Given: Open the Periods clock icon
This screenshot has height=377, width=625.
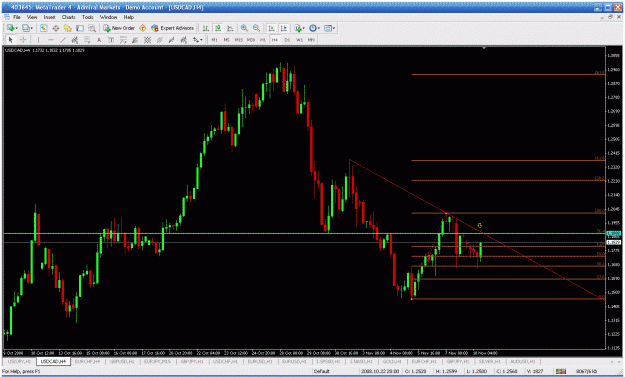Looking at the screenshot, I should coord(313,28).
